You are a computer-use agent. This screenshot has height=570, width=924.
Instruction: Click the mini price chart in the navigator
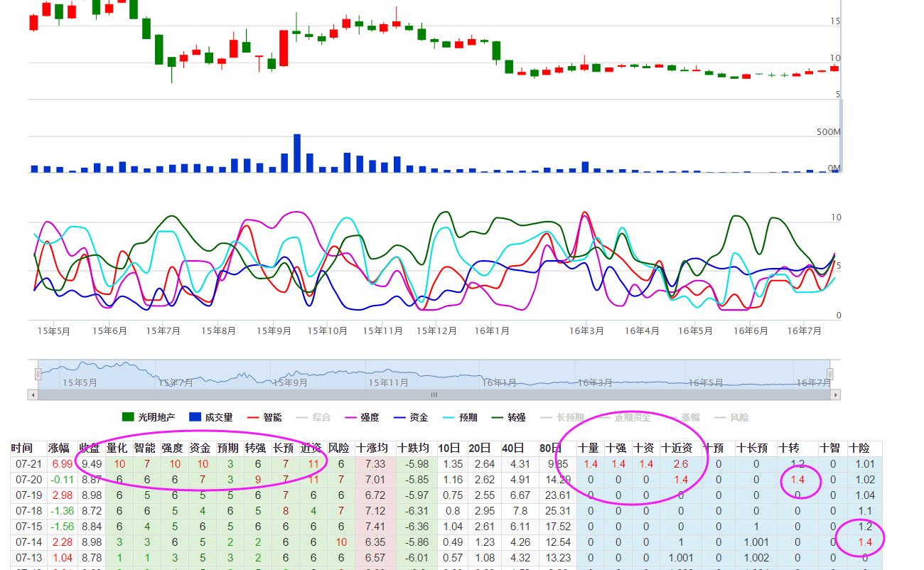tap(434, 374)
